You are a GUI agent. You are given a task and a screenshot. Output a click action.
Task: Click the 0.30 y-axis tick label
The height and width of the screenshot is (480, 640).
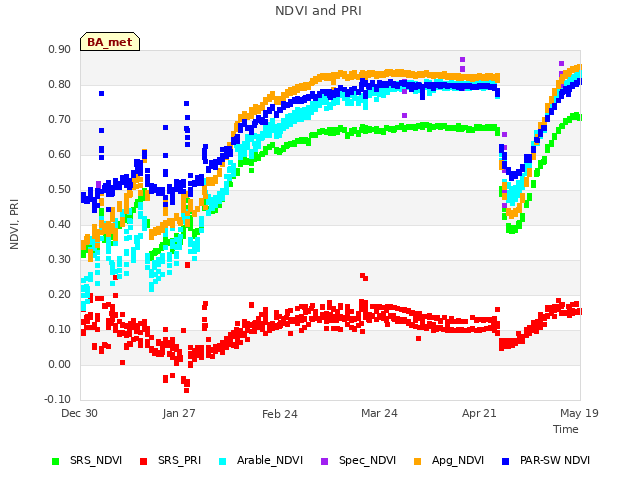coord(60,260)
